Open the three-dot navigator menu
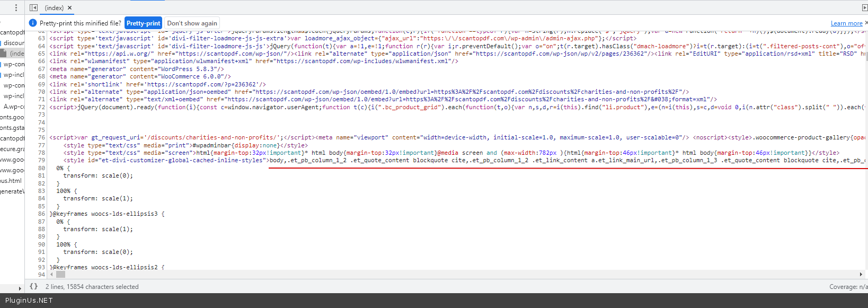 click(x=16, y=7)
